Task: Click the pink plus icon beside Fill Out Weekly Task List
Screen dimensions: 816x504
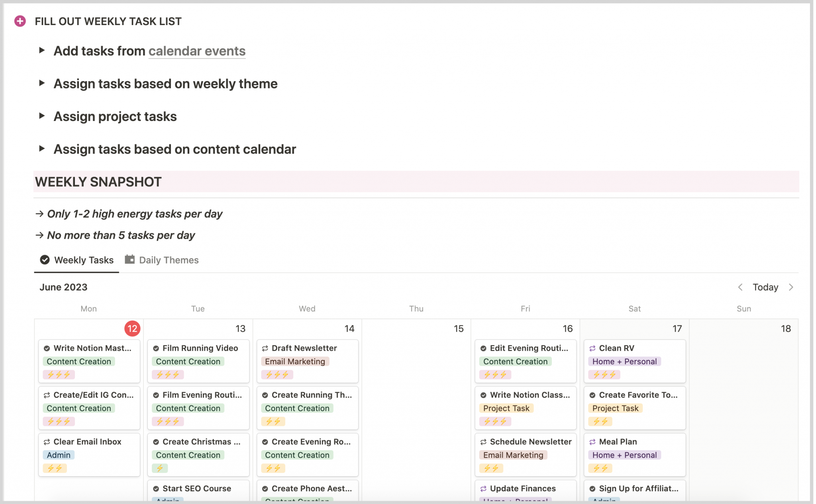Action: (20, 21)
